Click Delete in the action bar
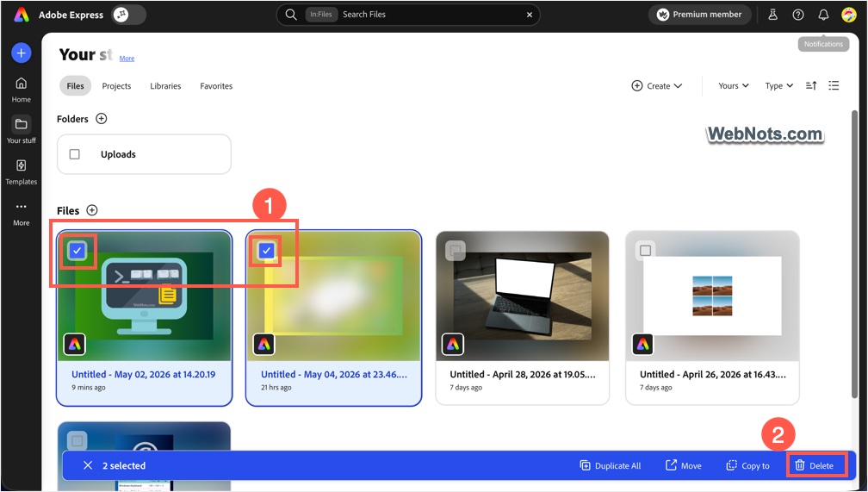The image size is (868, 492). (x=816, y=465)
